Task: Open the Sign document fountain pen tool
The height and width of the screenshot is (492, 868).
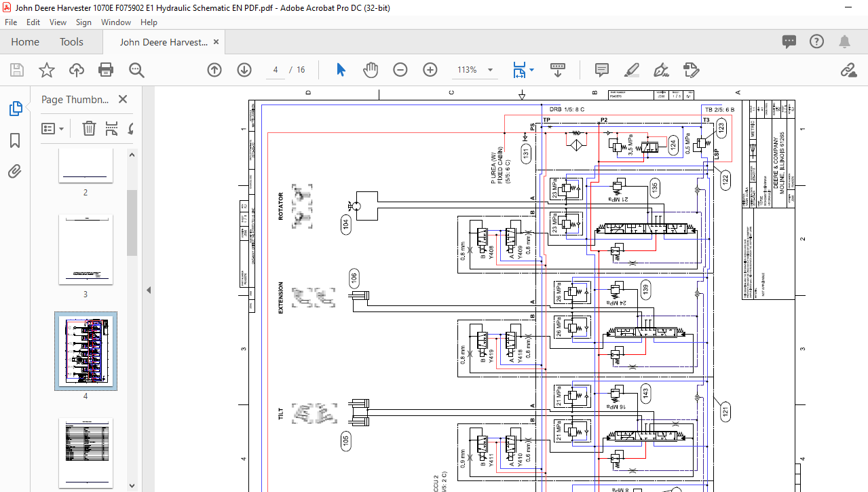Action: click(661, 70)
